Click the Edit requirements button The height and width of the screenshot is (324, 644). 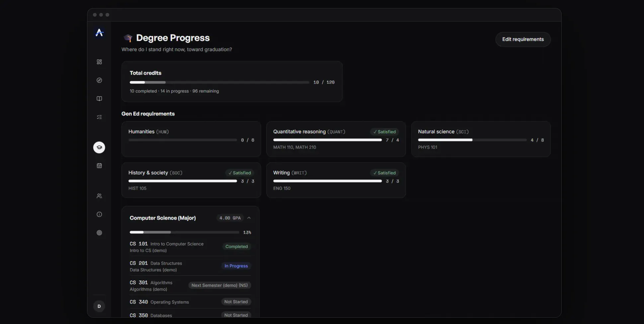point(523,39)
